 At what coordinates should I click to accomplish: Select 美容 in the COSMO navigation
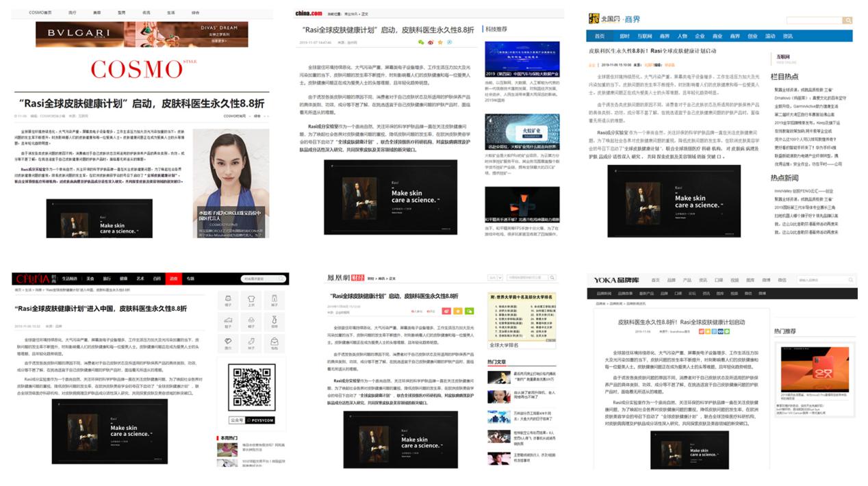pyautogui.click(x=97, y=12)
